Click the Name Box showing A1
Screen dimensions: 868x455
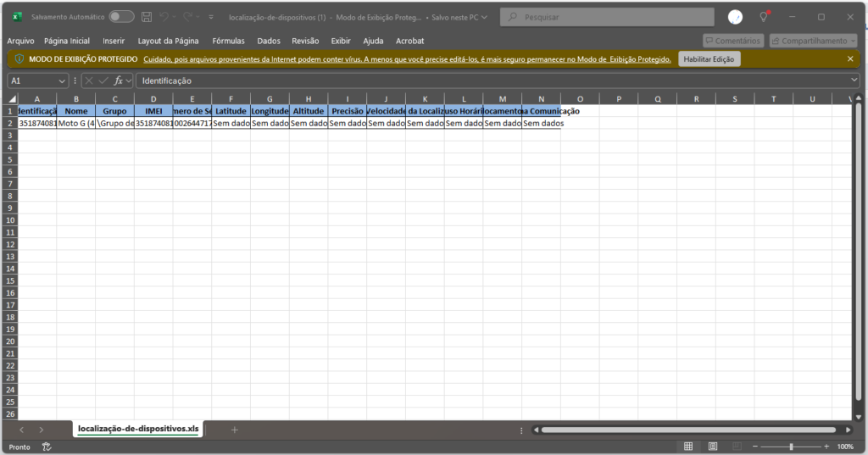pyautogui.click(x=33, y=80)
